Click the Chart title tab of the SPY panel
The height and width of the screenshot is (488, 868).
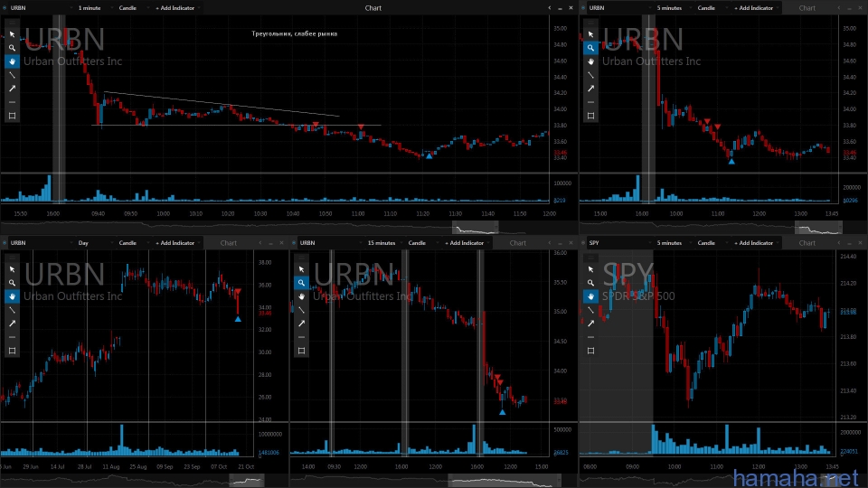click(x=807, y=242)
